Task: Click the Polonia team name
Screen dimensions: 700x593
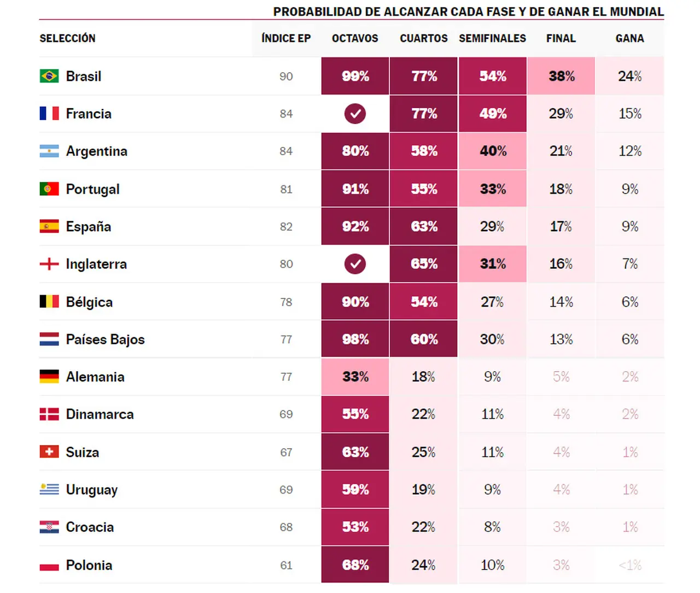Action: click(x=89, y=565)
